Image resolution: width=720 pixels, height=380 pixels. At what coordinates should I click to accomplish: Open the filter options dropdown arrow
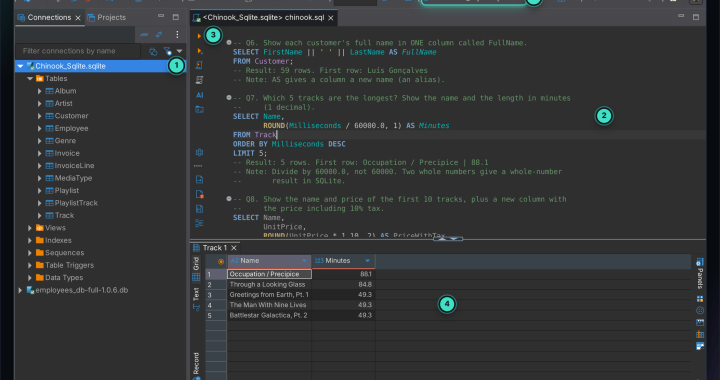pyautogui.click(x=180, y=51)
